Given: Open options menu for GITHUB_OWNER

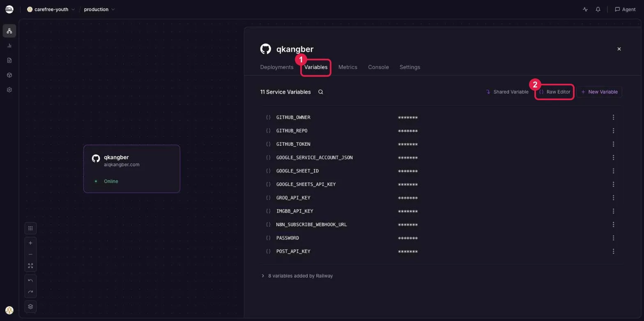Looking at the screenshot, I should tap(613, 117).
